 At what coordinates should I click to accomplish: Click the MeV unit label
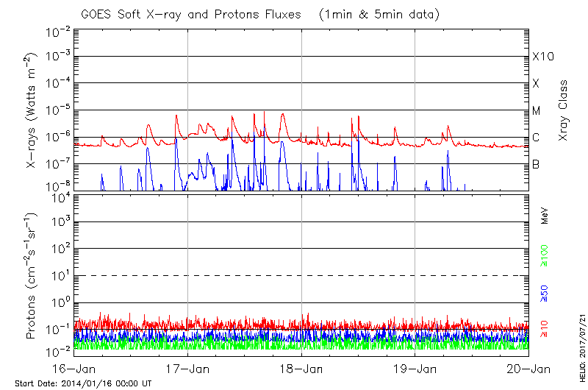545,215
